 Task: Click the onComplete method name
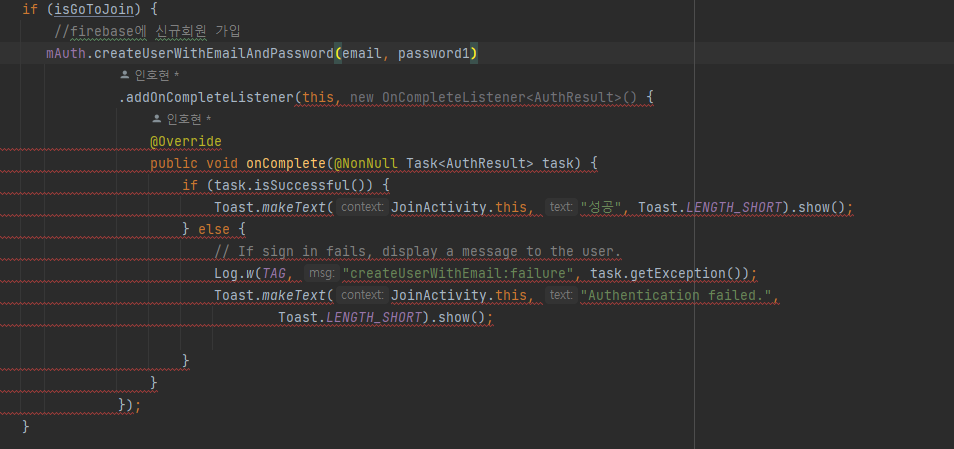[285, 163]
